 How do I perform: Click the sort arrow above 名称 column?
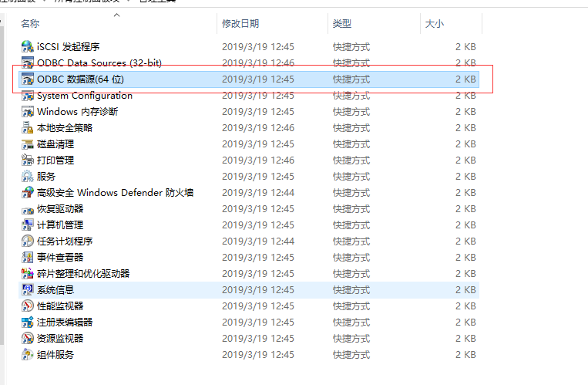pyautogui.click(x=116, y=15)
